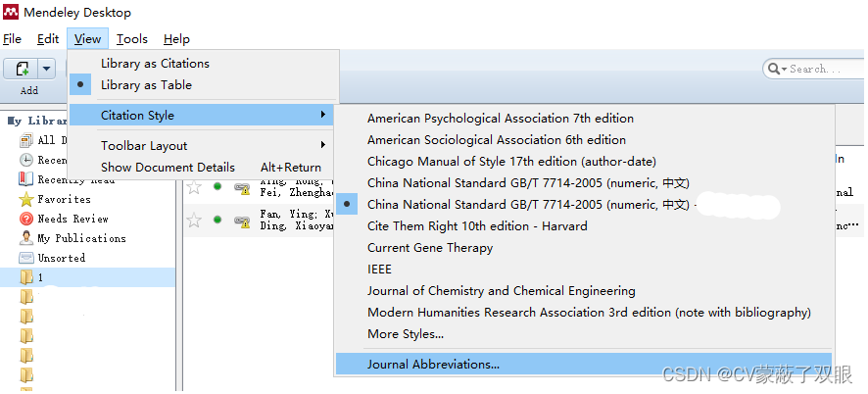Open My Publications collection
Viewport: 868px width, 394px height.
click(81, 238)
